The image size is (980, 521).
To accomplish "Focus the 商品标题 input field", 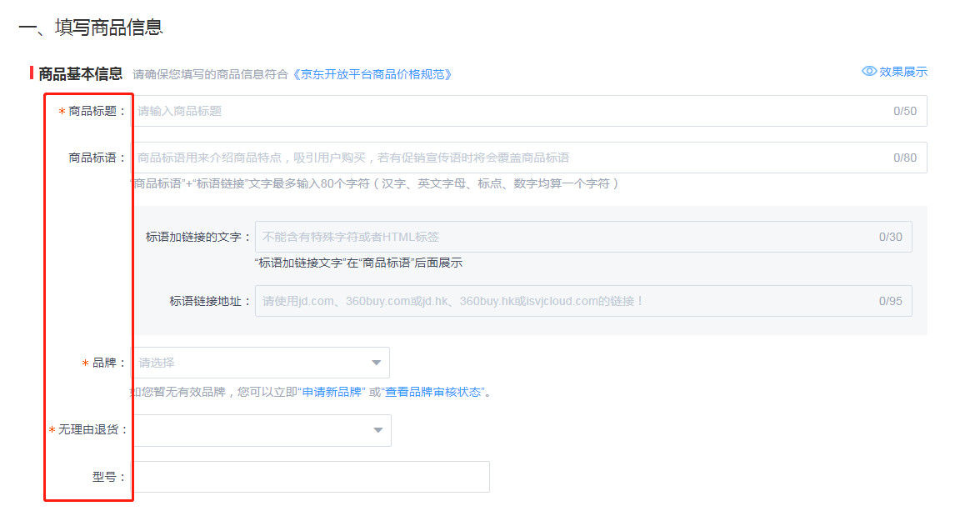I will click(x=508, y=111).
